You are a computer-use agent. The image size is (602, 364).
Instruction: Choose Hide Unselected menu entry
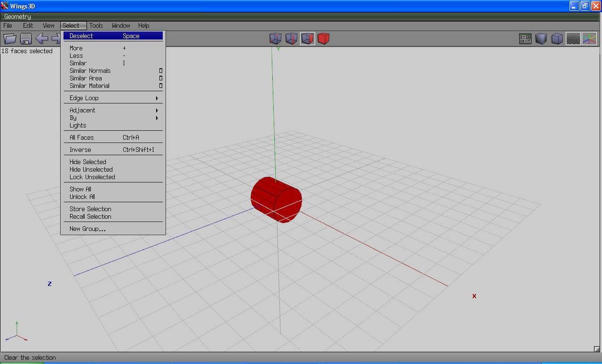click(113, 170)
